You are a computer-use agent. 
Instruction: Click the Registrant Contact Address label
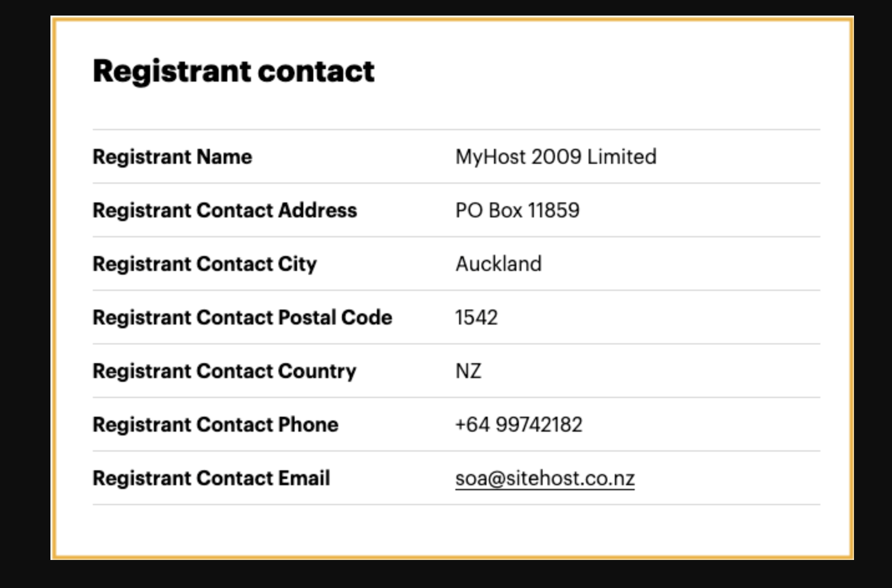pyautogui.click(x=225, y=211)
